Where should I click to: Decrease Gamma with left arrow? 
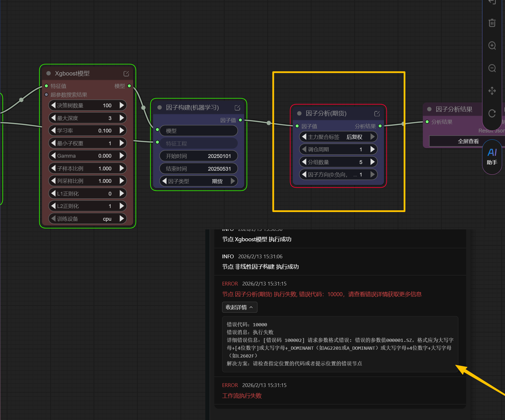click(x=53, y=156)
